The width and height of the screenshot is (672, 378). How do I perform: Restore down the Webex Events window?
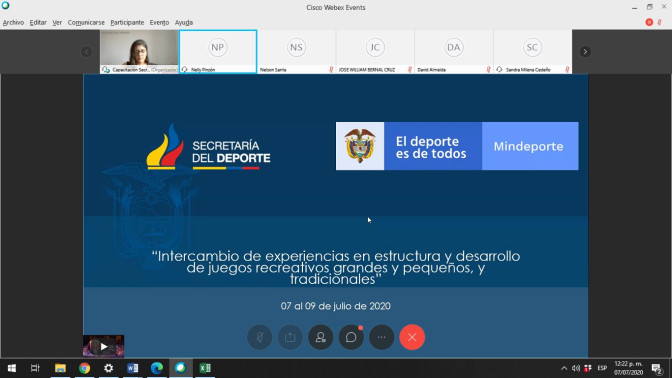(x=650, y=7)
